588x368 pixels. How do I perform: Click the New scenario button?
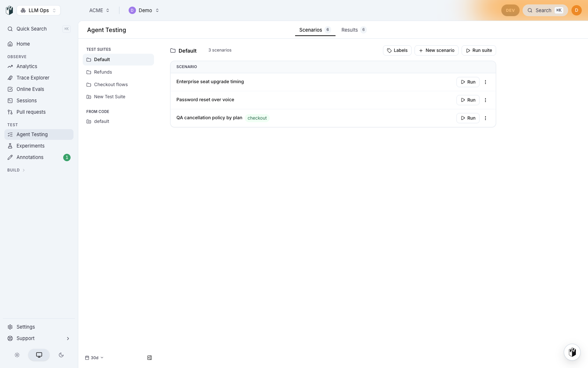point(437,50)
